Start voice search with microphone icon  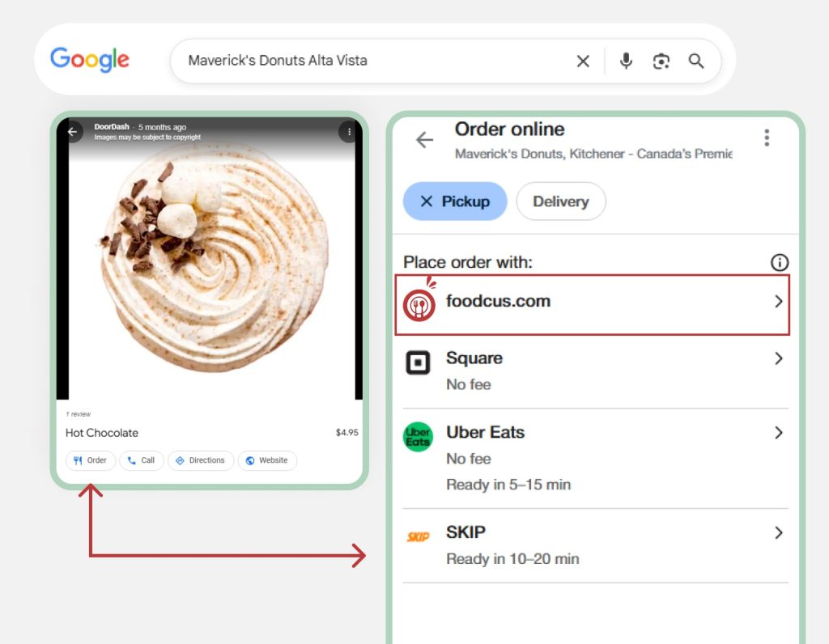pos(625,61)
